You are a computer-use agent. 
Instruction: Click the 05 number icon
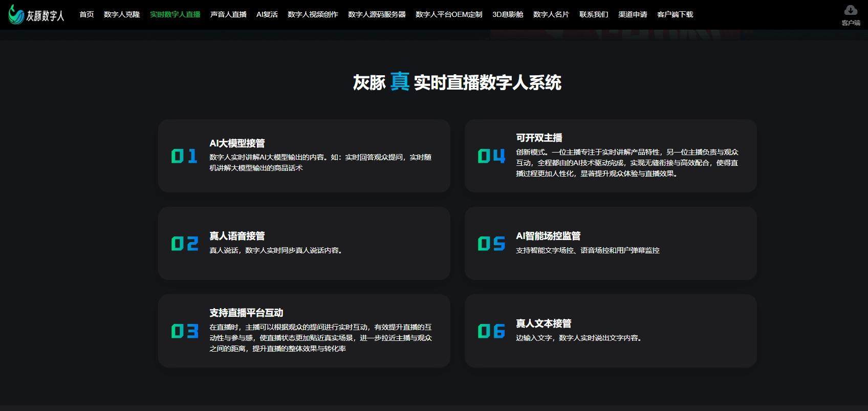point(491,244)
